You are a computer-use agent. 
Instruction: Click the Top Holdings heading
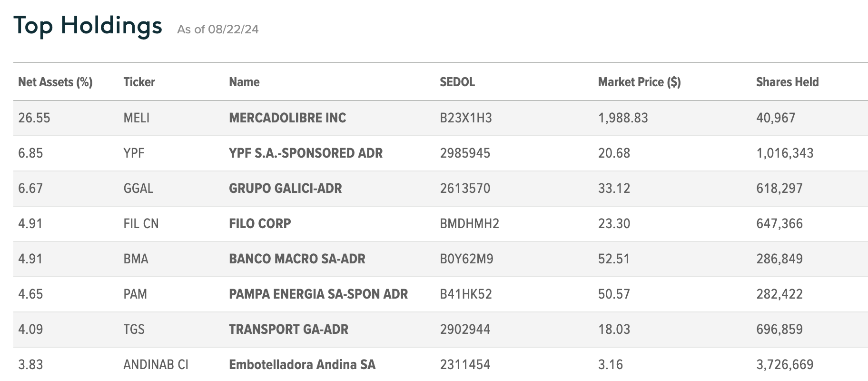(88, 25)
